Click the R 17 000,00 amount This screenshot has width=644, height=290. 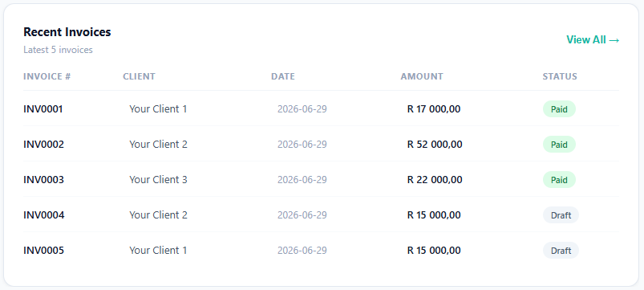[434, 109]
